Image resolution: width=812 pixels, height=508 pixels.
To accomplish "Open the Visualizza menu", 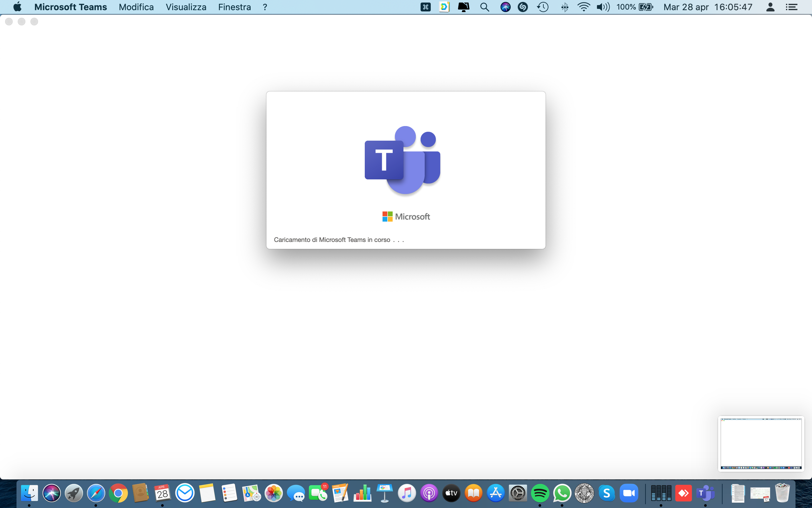I will coord(186,7).
